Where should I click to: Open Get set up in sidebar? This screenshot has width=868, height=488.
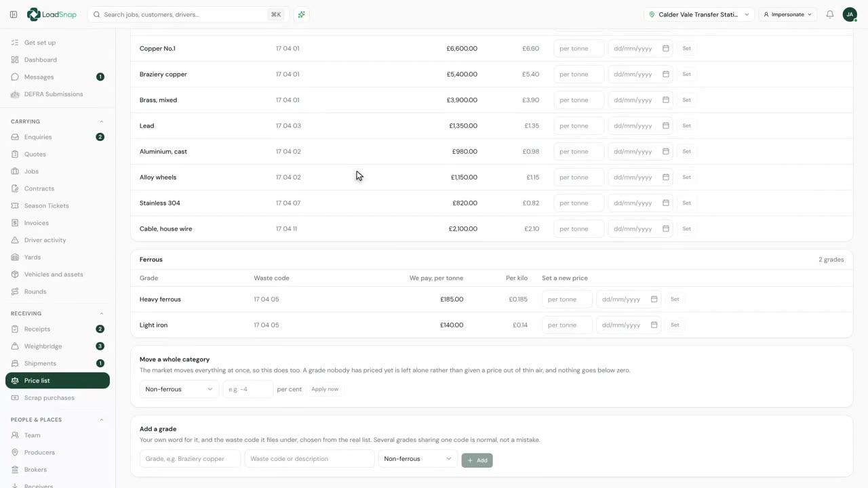(58, 43)
